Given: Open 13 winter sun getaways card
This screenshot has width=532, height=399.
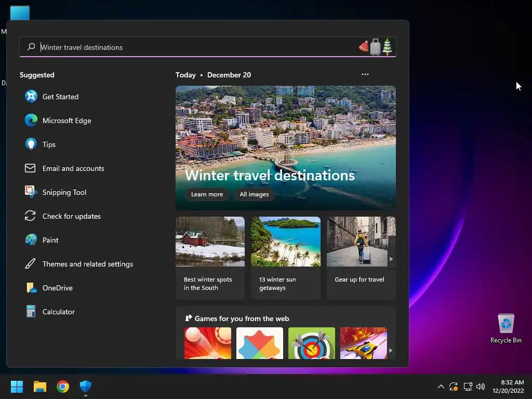Looking at the screenshot, I should click(286, 258).
